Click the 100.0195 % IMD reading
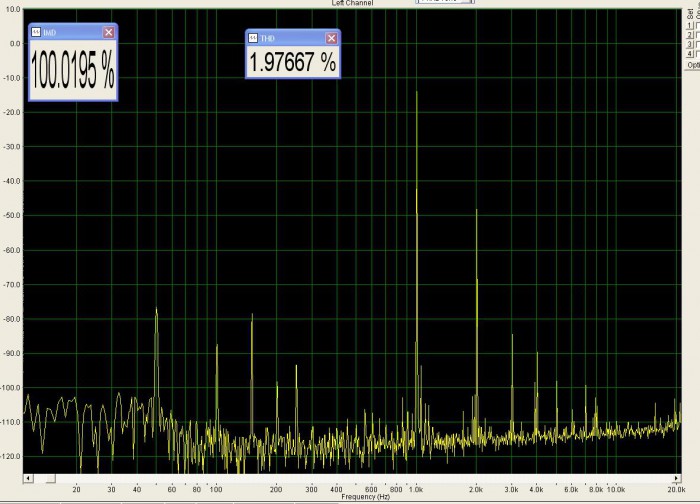This screenshot has width=700, height=504. pos(73,70)
